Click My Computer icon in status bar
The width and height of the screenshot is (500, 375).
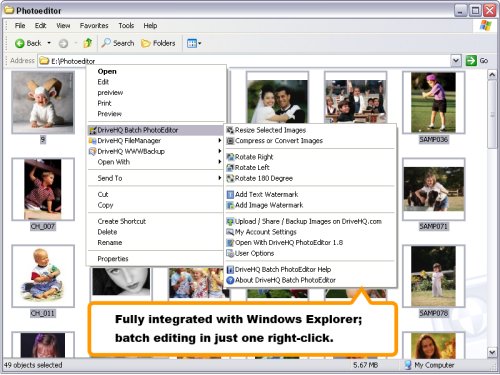point(408,365)
